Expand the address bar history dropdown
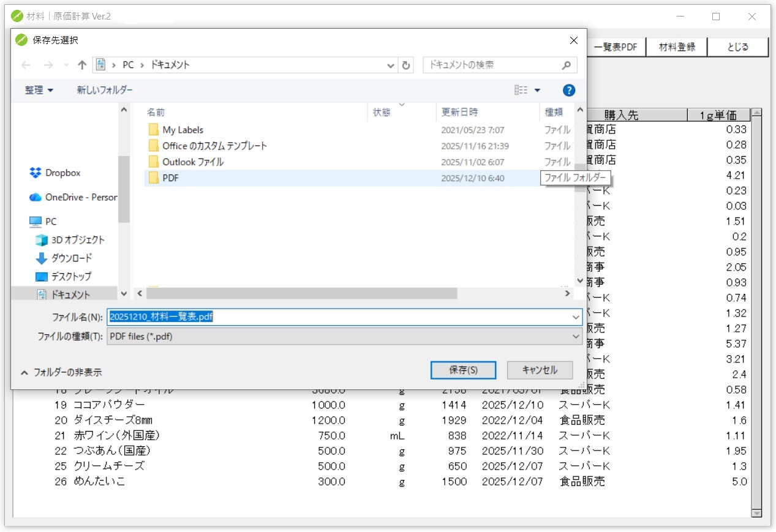This screenshot has width=776, height=532. pos(391,65)
